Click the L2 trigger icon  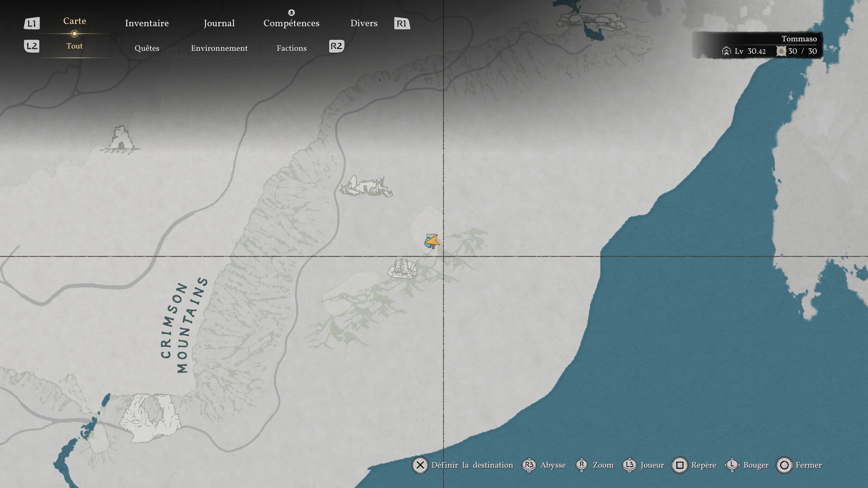coord(32,46)
